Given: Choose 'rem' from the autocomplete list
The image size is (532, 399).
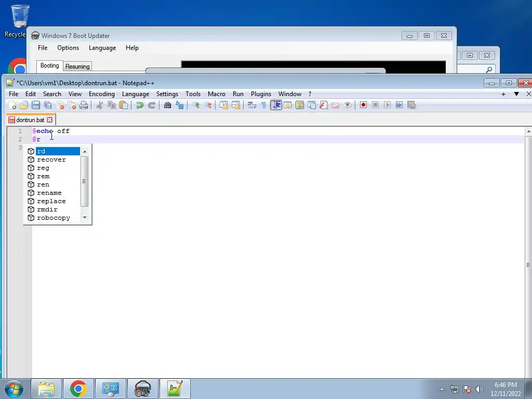Looking at the screenshot, I should point(54,176).
